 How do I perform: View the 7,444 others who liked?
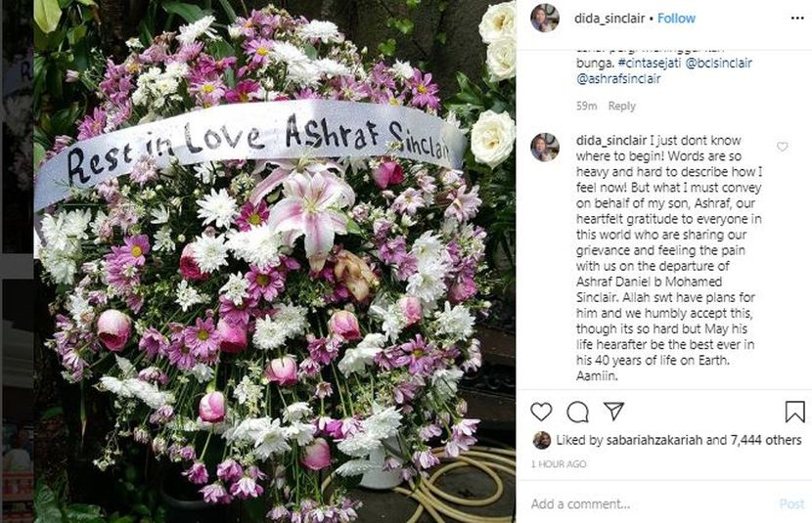pyautogui.click(x=766, y=440)
